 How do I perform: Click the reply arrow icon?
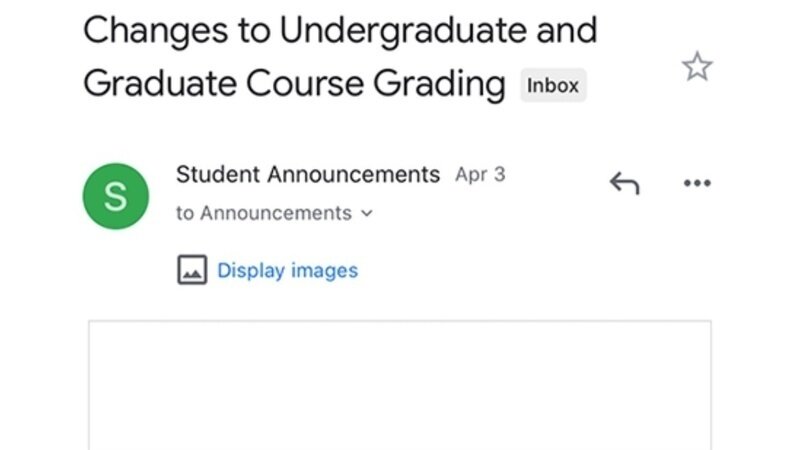[624, 183]
